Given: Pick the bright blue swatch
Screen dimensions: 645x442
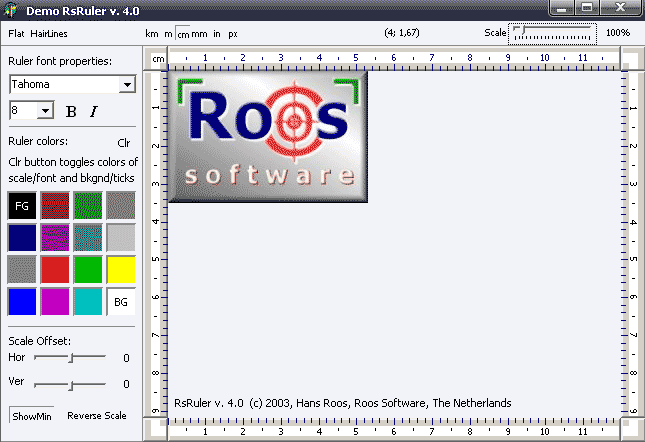Looking at the screenshot, I should pyautogui.click(x=22, y=302).
